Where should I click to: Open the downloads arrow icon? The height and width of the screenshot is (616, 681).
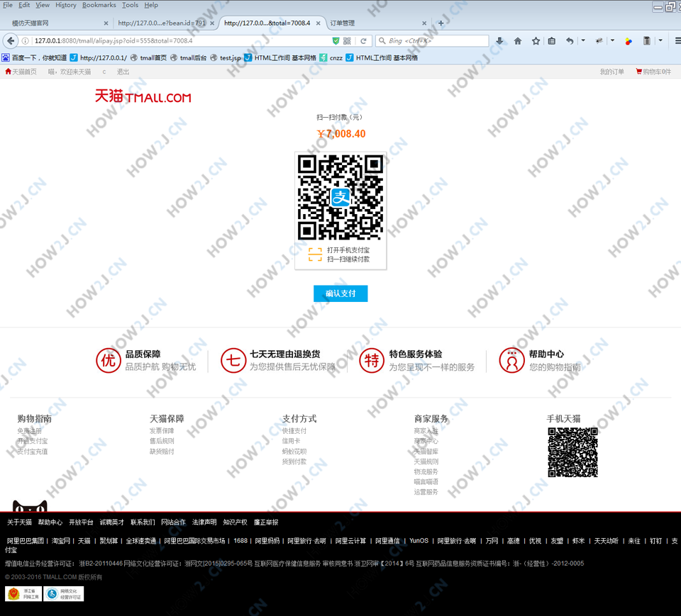[x=499, y=41]
